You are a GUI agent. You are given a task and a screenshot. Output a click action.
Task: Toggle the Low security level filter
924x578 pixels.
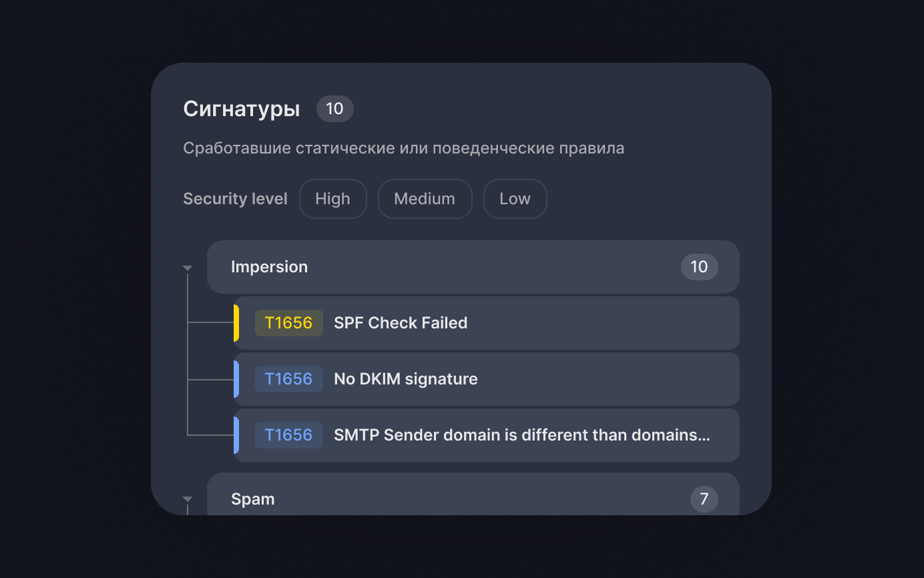point(515,198)
